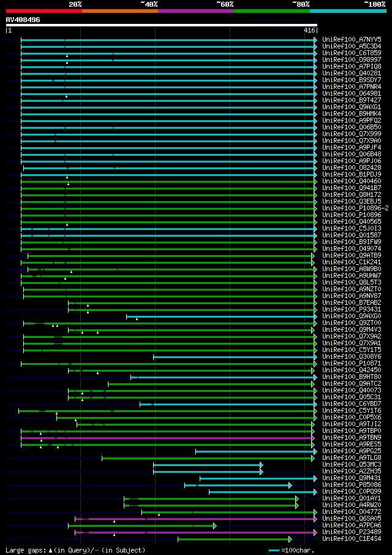Viewport: 392px width, 555px height.
Task: Select hit label UniRef100_Q9AXG1
Action: pyautogui.click(x=352, y=107)
